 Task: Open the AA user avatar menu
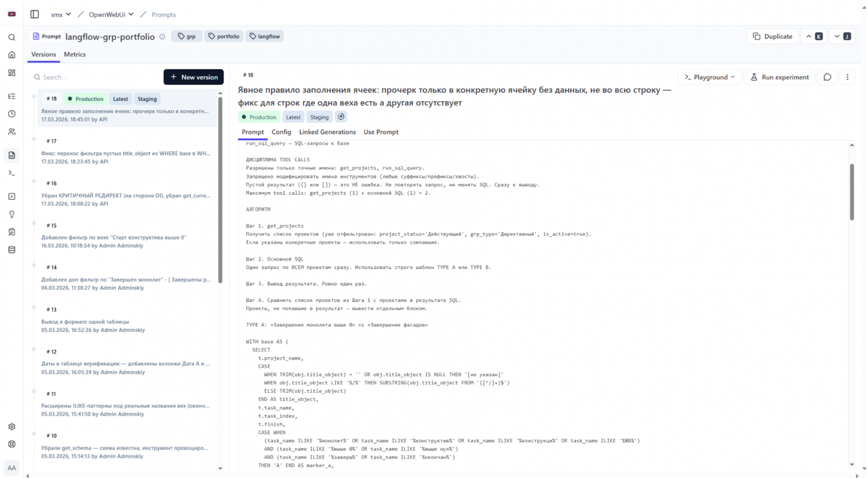tap(12, 468)
